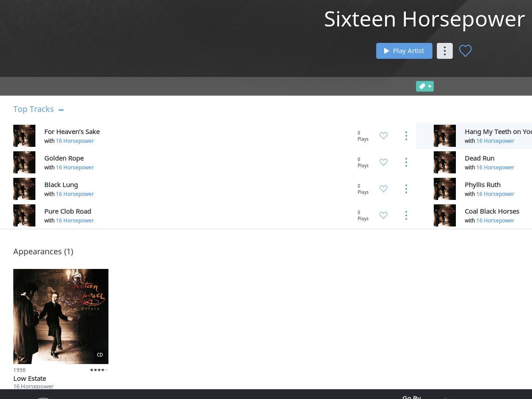
Task: Click Play Artist button
Action: 404,51
